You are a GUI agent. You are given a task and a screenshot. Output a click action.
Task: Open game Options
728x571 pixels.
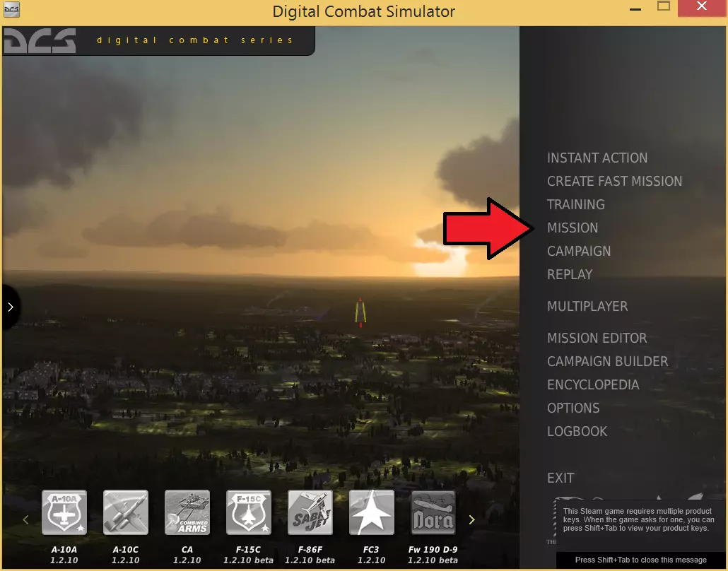click(x=573, y=408)
